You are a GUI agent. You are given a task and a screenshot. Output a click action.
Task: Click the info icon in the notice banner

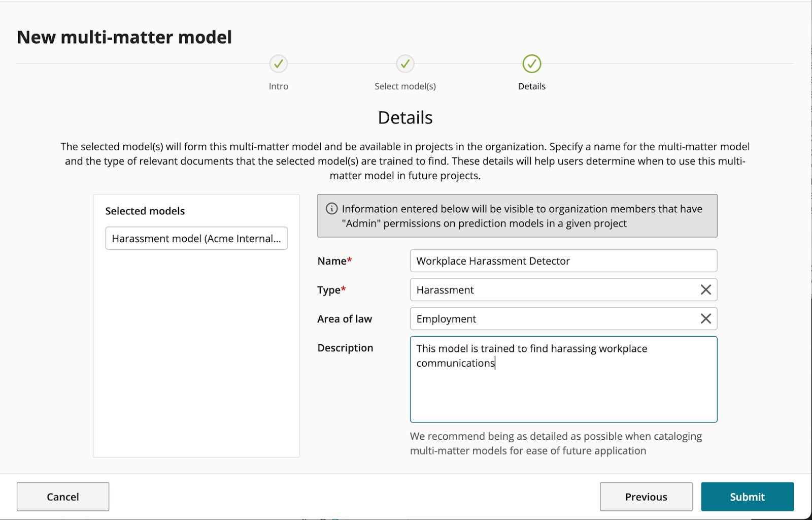pos(331,209)
